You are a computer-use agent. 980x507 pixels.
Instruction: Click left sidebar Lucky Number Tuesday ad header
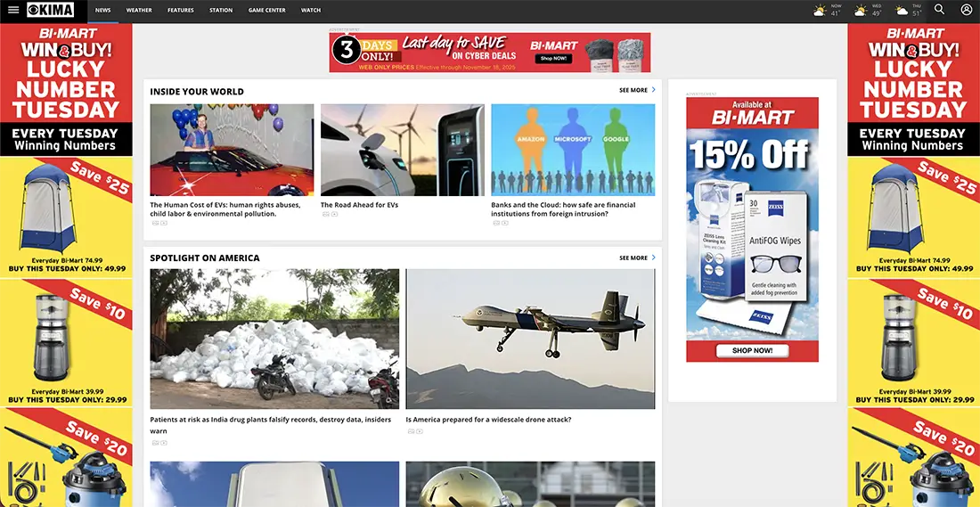(x=66, y=90)
